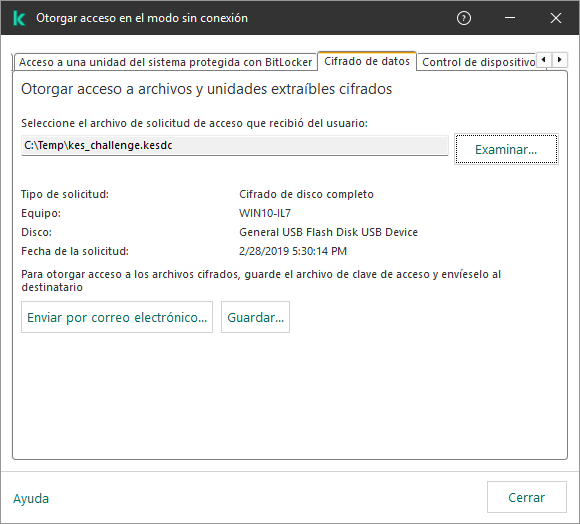Click Enviar por correo electrónico button
Image resolution: width=580 pixels, height=524 pixels.
pos(117,317)
